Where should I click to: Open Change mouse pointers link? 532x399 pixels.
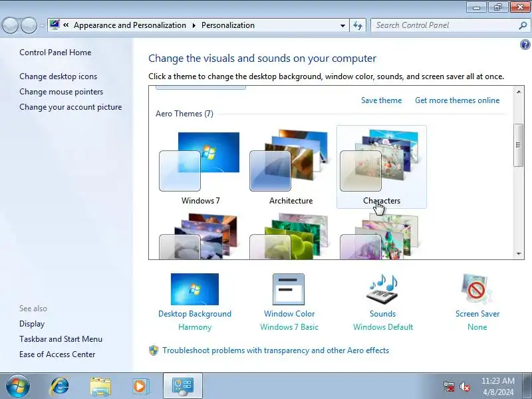[61, 92]
